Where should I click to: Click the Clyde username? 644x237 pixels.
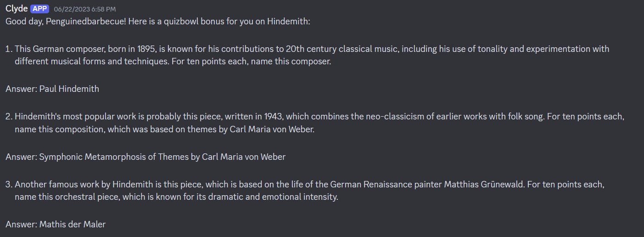pyautogui.click(x=17, y=9)
